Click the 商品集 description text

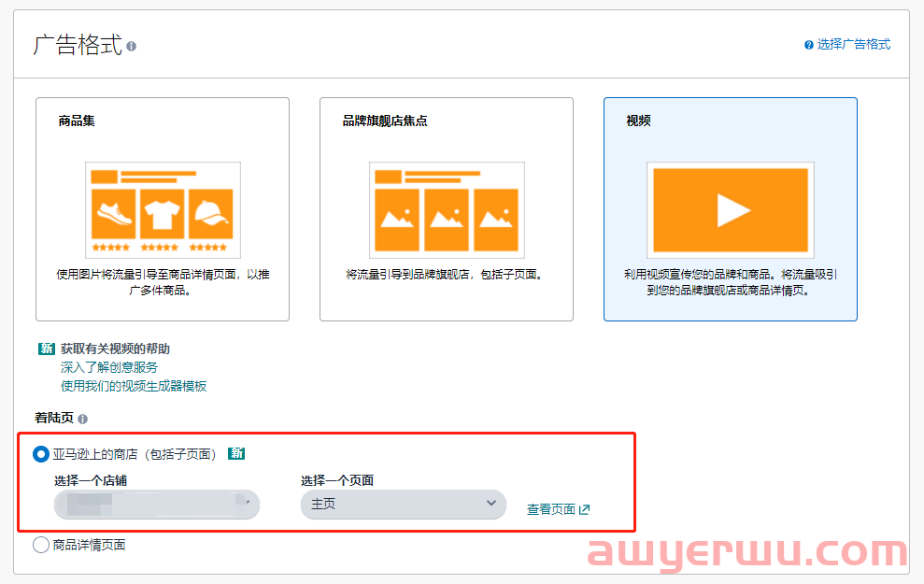point(163,282)
